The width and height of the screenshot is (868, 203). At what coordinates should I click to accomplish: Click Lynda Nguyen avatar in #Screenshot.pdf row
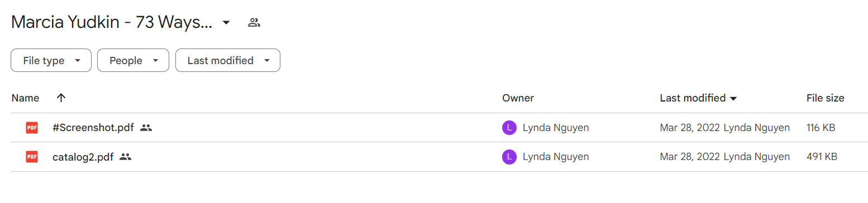(509, 128)
